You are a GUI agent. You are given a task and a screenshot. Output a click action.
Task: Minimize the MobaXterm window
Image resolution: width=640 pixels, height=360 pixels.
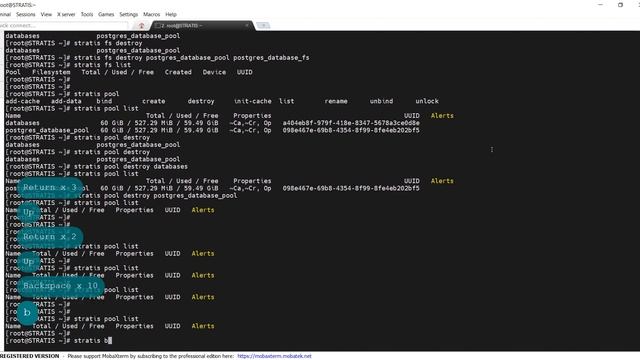600,4
